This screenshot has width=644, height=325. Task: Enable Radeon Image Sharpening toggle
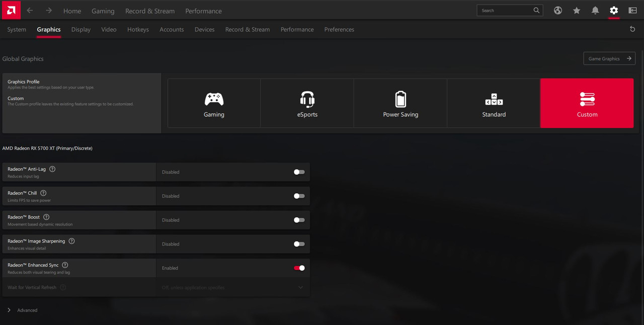coord(299,244)
